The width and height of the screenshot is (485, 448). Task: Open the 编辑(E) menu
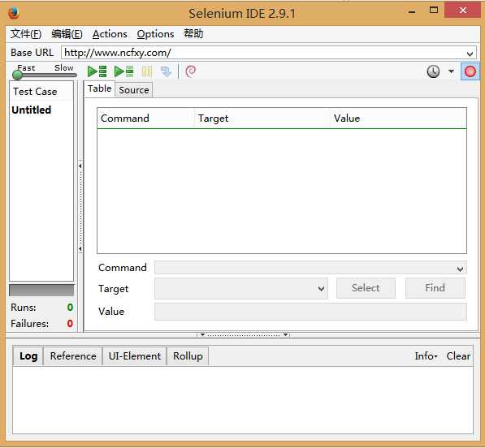67,33
